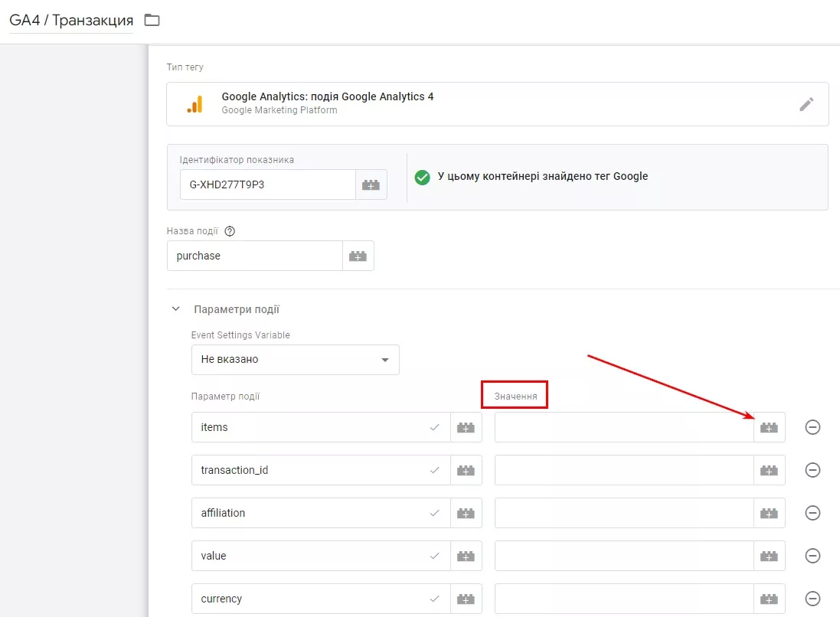Click the GA4 / Транзакция tag title
This screenshot has width=840, height=617.
pos(71,21)
